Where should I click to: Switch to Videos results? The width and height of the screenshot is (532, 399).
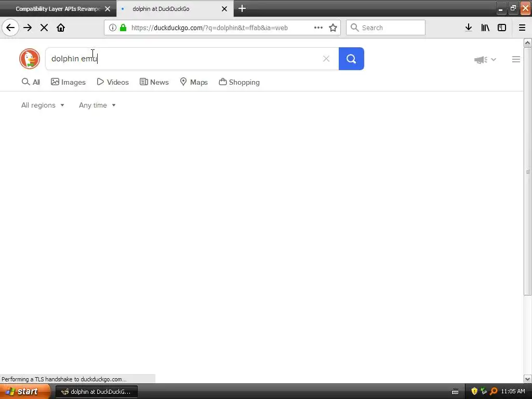tap(113, 82)
